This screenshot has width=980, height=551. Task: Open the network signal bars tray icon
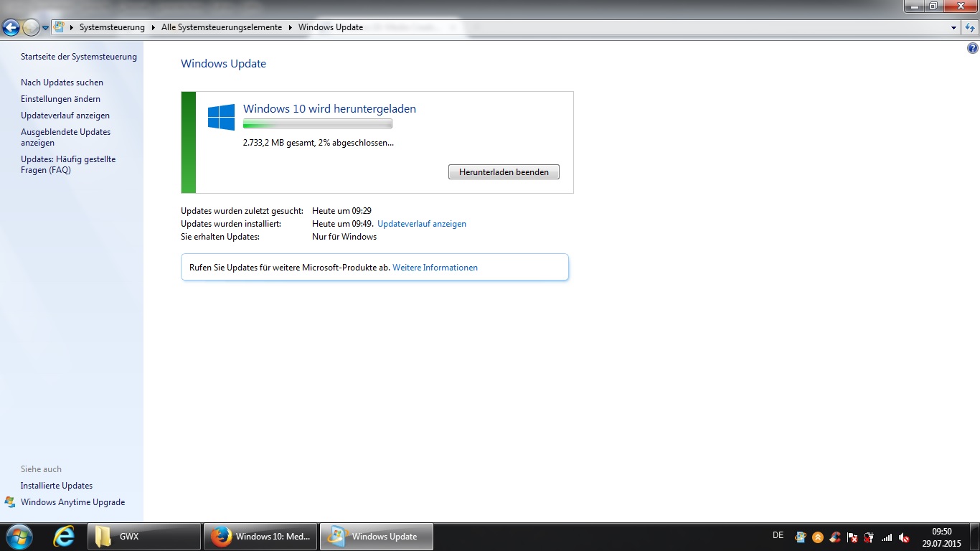coord(887,537)
